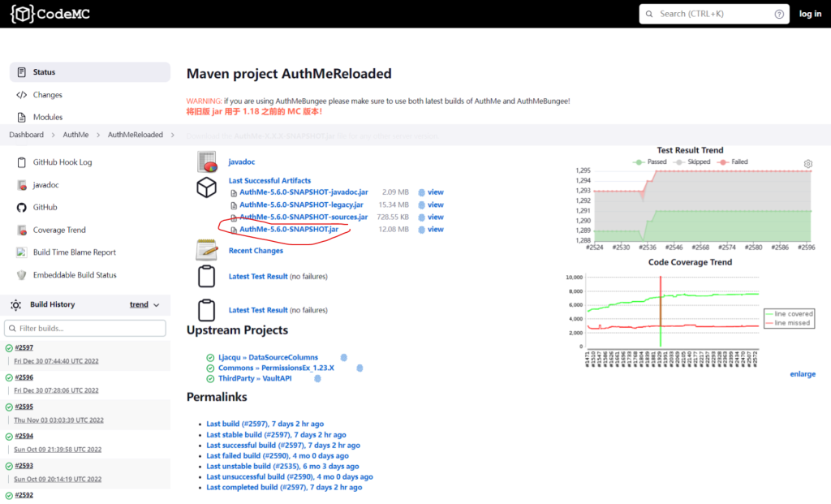Click the search help question mark icon
Image resolution: width=831 pixels, height=504 pixels.
779,14
